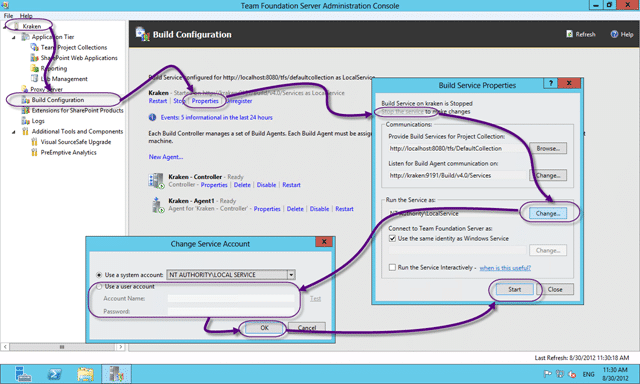This screenshot has height=384, width=640.
Task: Click the Password input field
Action: pyautogui.click(x=231, y=312)
